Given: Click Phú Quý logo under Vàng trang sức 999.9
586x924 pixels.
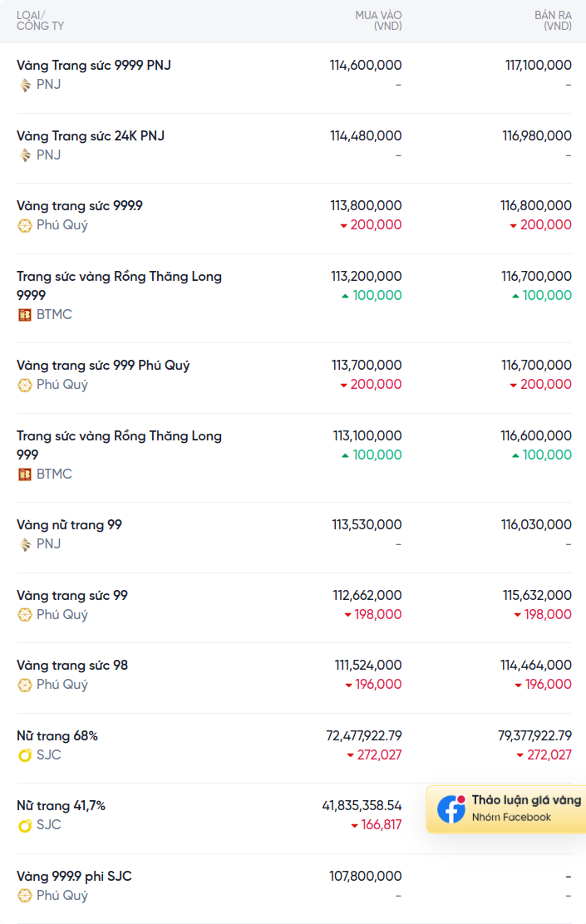Looking at the screenshot, I should [x=25, y=226].
